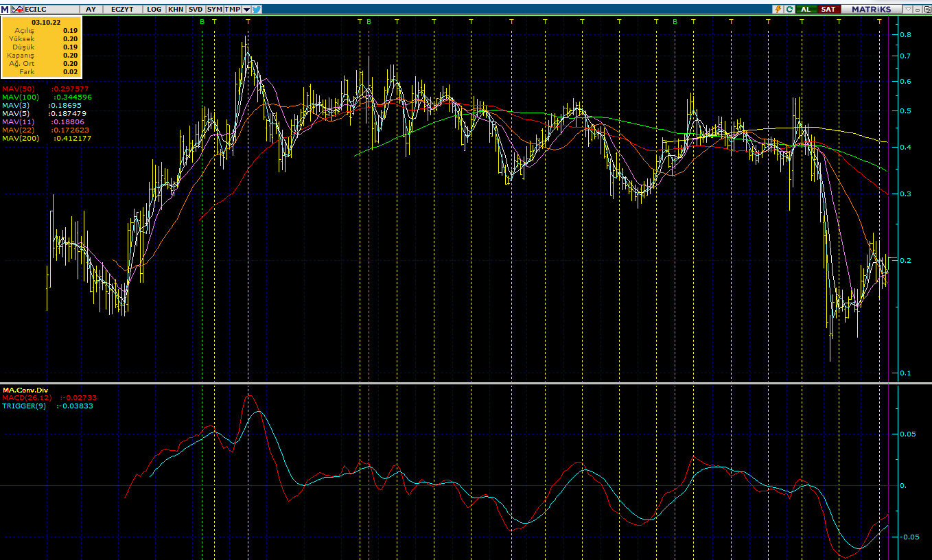Click the Yüksek value row

click(42, 39)
